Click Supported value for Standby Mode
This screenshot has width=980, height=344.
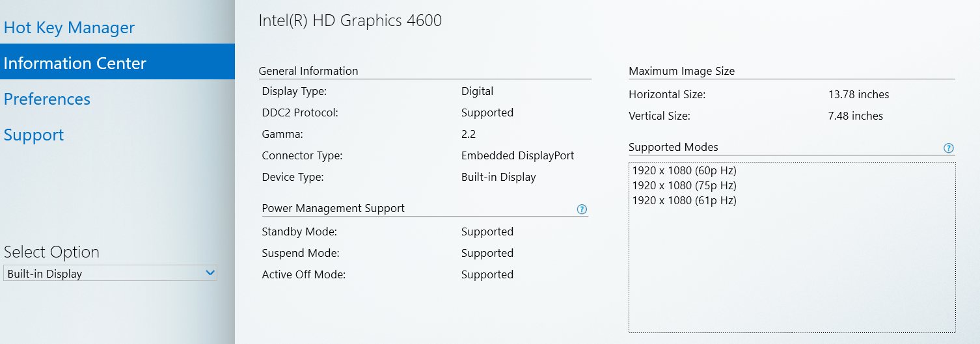coord(487,232)
